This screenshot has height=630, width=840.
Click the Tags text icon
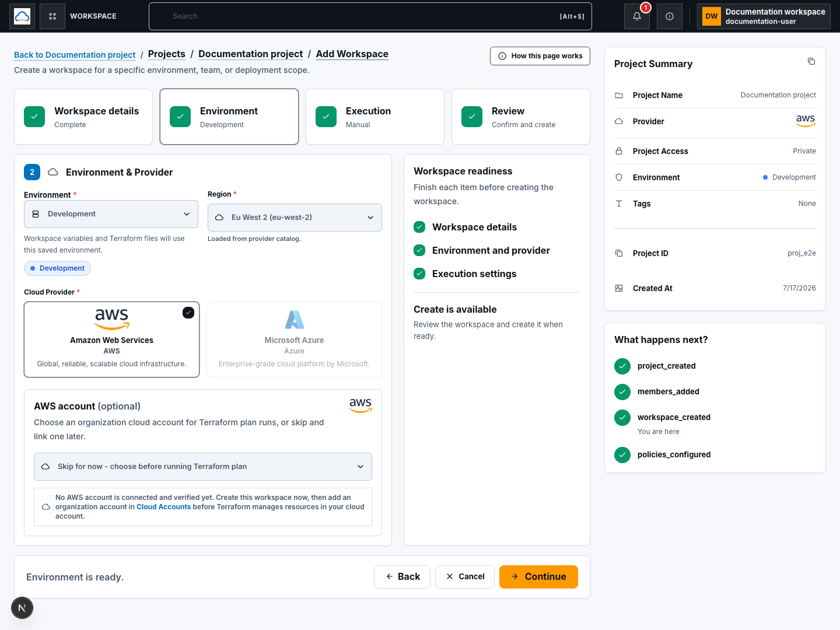pos(619,204)
